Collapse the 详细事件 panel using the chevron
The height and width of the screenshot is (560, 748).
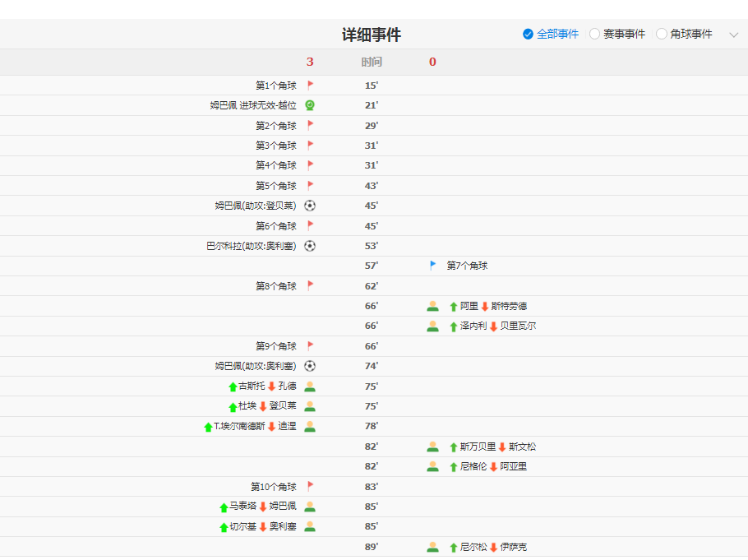(734, 35)
